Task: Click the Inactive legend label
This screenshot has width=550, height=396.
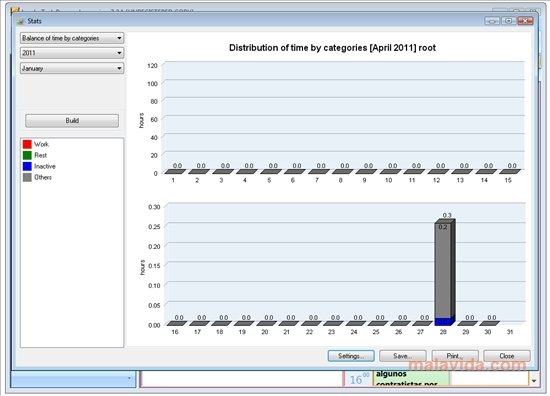Action: [45, 166]
